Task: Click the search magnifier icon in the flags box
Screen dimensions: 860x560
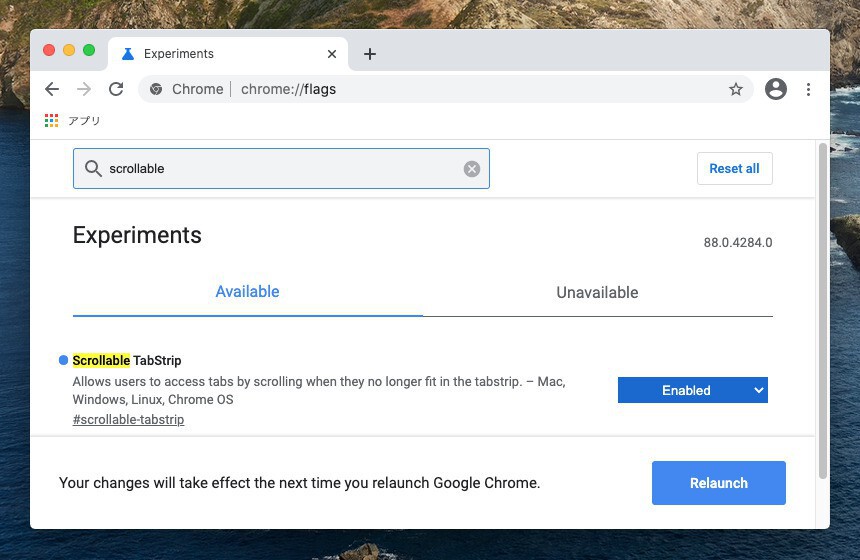Action: pos(93,169)
